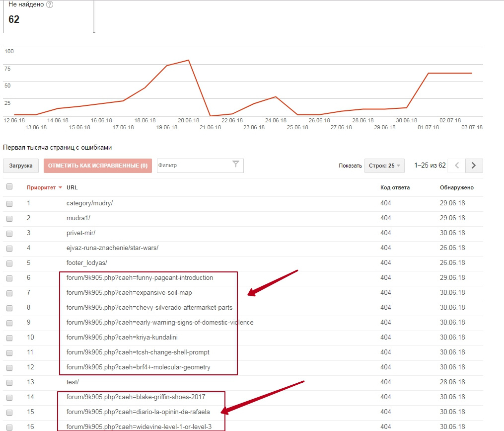Click the Первая тысяча страниц с ошибками heading
504x431 pixels.
pyautogui.click(x=58, y=148)
